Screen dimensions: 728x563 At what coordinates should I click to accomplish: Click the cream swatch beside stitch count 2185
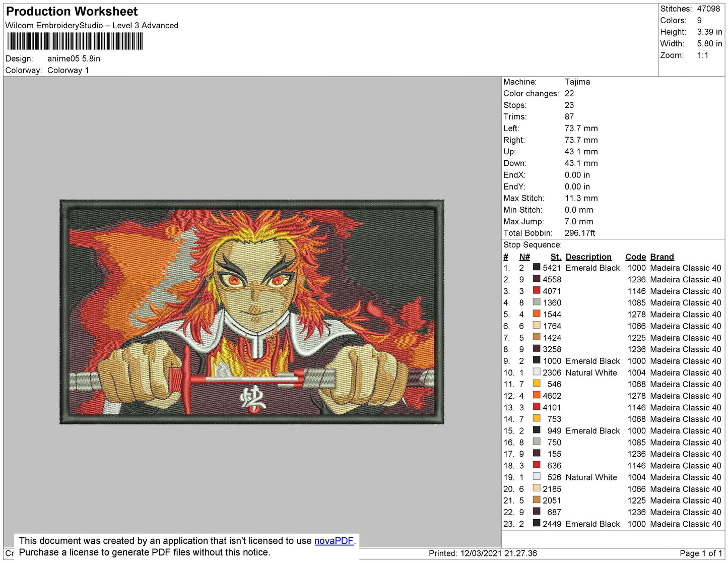coord(537,488)
